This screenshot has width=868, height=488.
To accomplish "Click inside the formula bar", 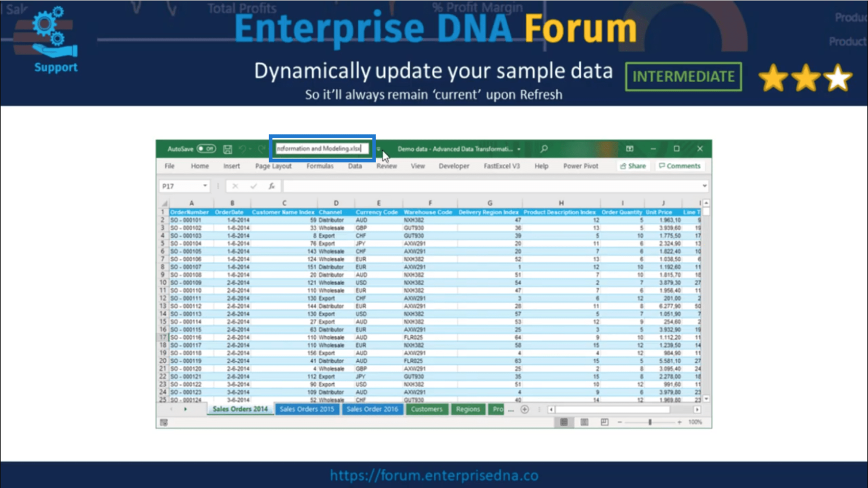I will 491,186.
